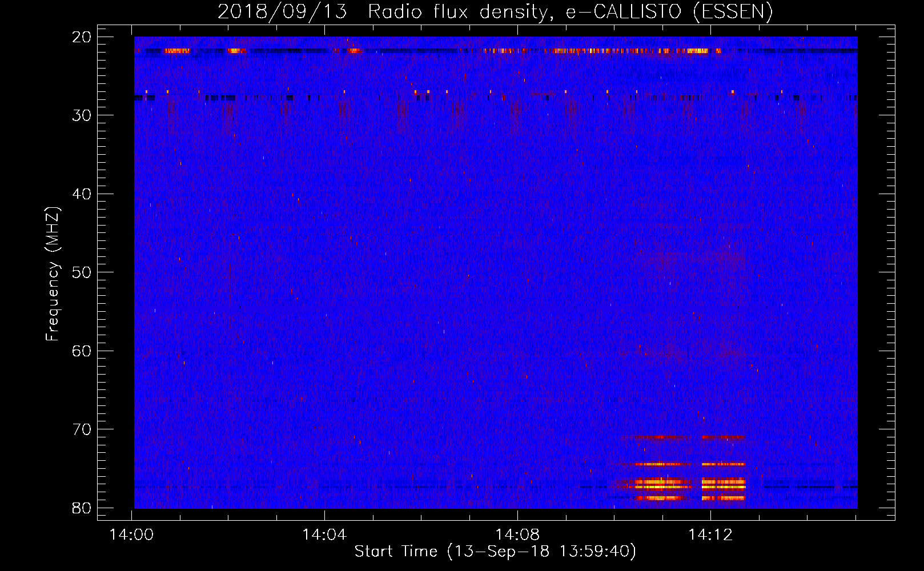Click the 14:12 time tick label
Image resolution: width=924 pixels, height=571 pixels.
pyautogui.click(x=710, y=535)
